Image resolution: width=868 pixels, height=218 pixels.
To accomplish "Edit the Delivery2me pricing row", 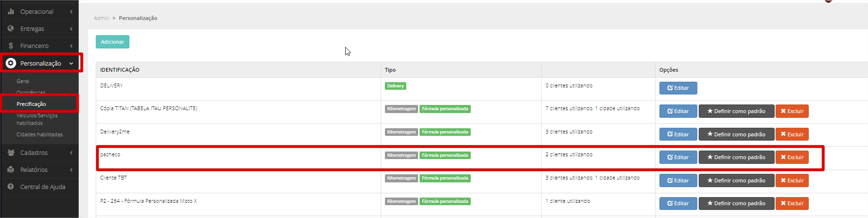I will 678,134.
